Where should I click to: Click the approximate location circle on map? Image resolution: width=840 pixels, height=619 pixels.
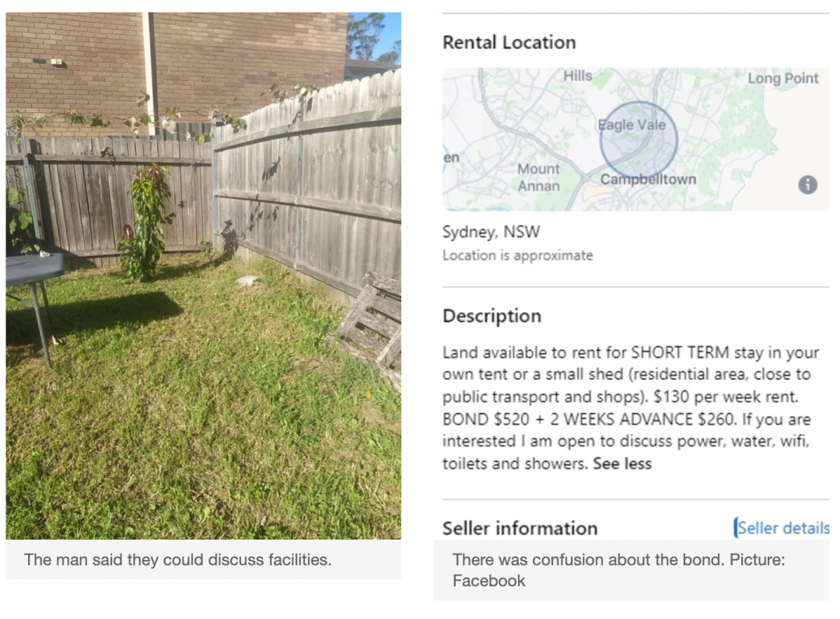tap(639, 141)
